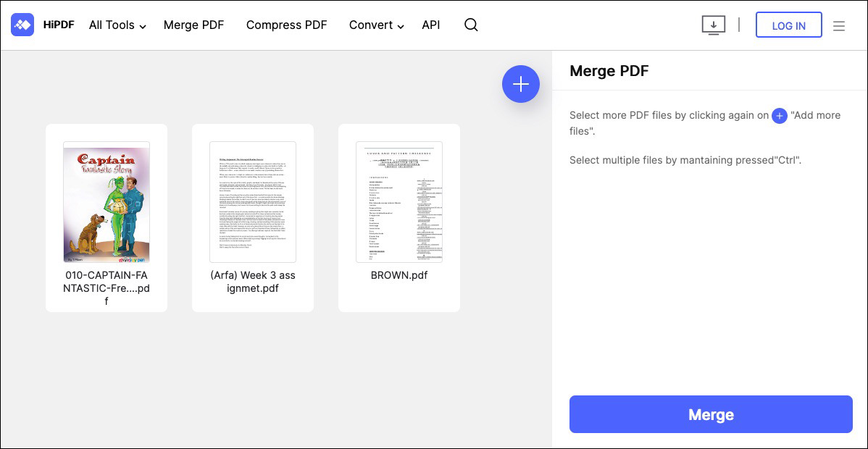This screenshot has width=868, height=449.
Task: Click the LOG IN button
Action: [789, 25]
